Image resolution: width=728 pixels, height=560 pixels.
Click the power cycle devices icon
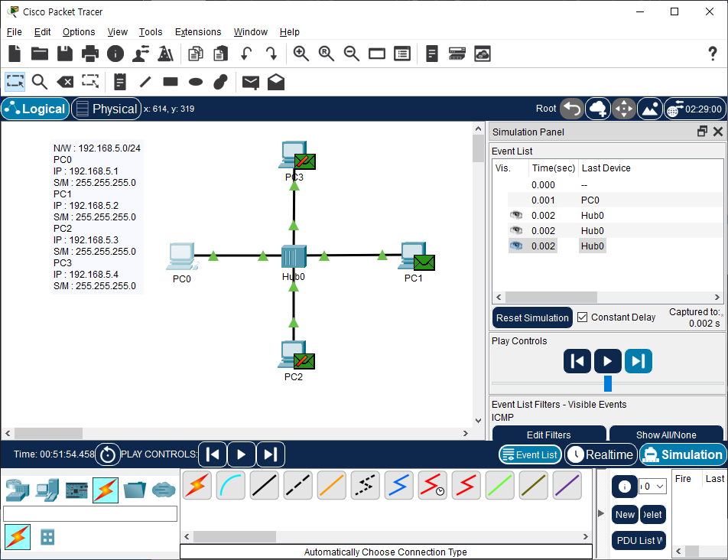pyautogui.click(x=108, y=454)
